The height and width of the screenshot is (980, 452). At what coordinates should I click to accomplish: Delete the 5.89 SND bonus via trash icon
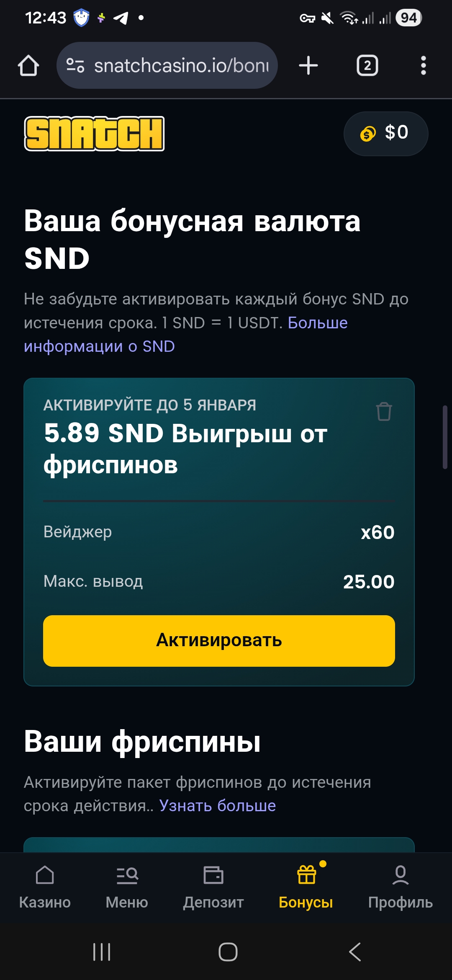pos(384,411)
